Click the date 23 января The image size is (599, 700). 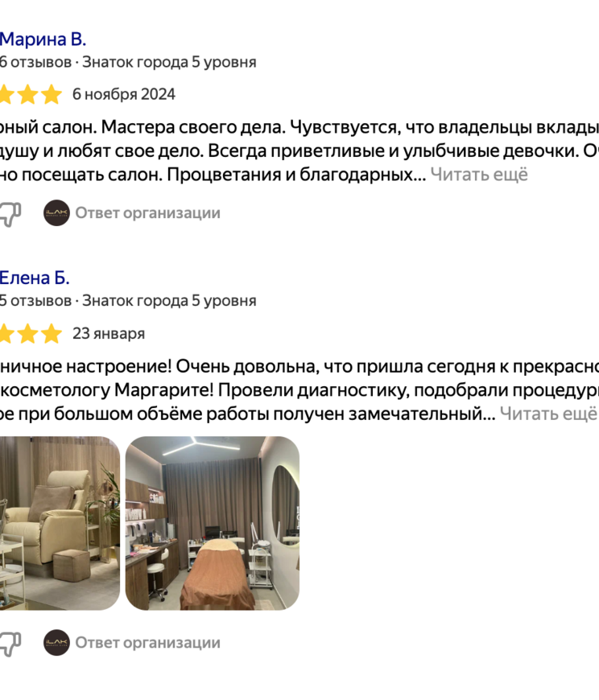coord(109,334)
